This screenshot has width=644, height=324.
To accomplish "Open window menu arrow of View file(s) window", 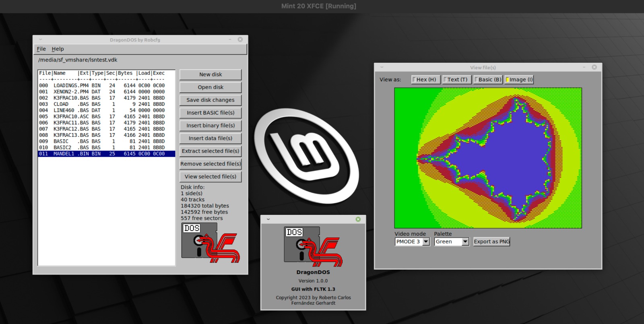I will 382,67.
